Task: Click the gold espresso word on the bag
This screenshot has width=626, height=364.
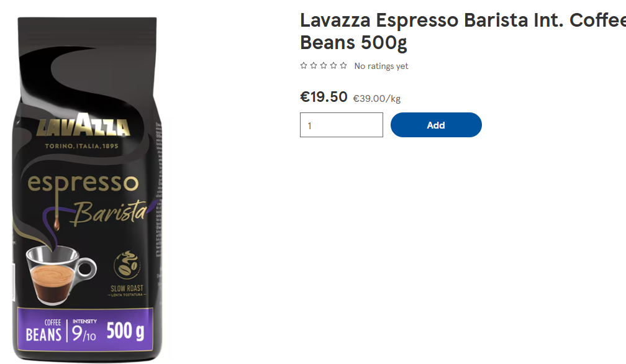Action: click(83, 184)
